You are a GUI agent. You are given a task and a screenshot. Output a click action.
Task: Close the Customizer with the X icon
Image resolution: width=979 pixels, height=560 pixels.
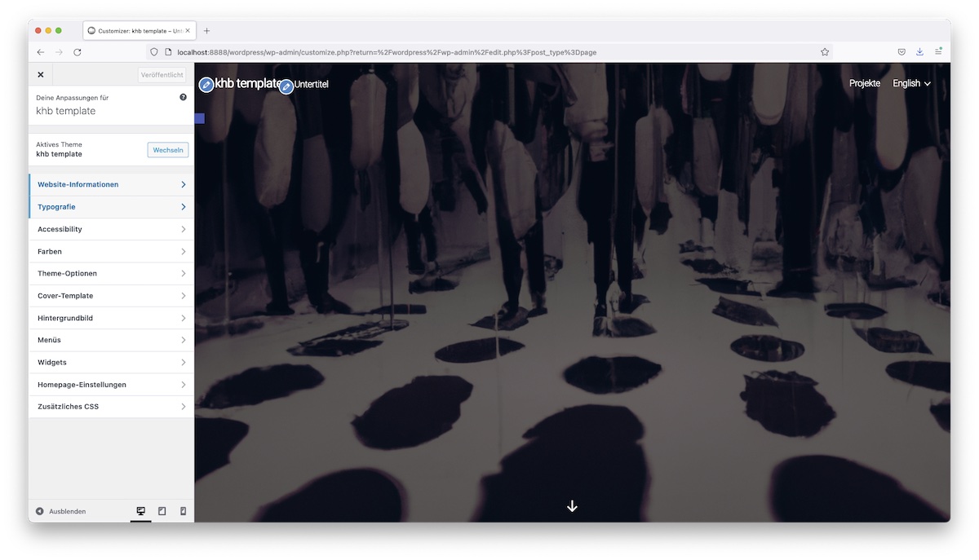tap(41, 74)
